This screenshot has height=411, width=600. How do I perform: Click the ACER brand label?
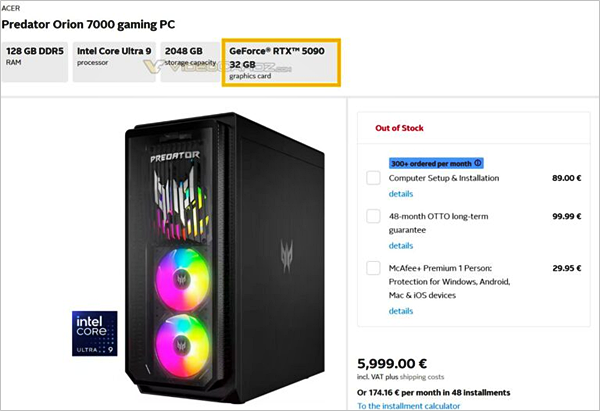click(x=11, y=5)
